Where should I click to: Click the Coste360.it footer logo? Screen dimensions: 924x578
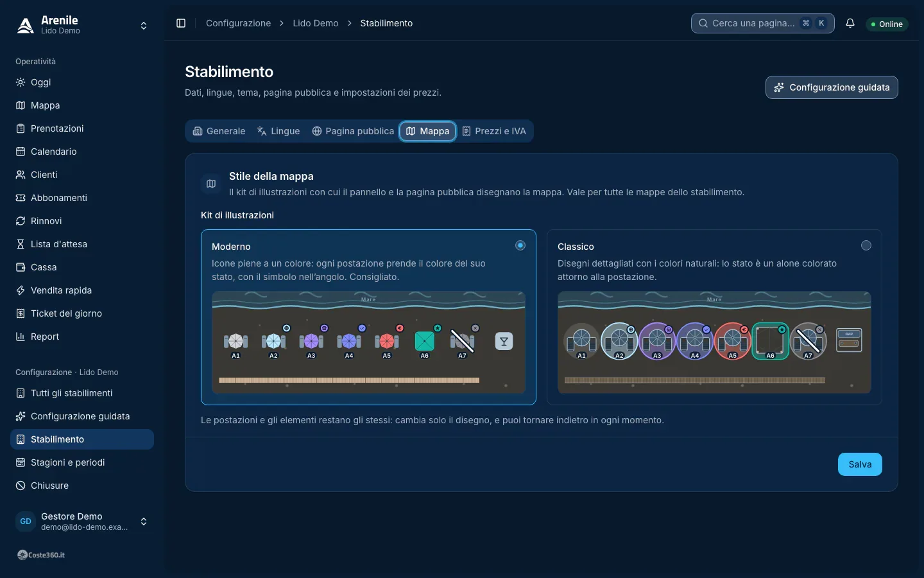coord(41,555)
